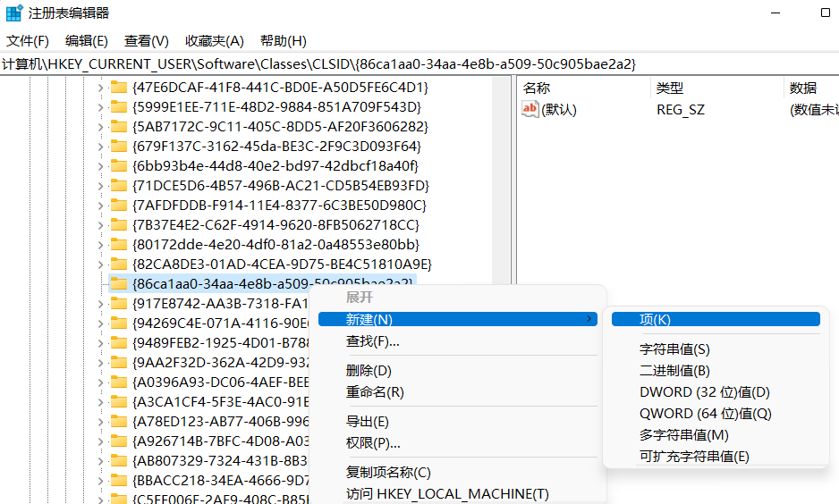The height and width of the screenshot is (504, 839).
Task: Click folder icon of {A926714B-7BFC-4D08 key
Action: 118,441
